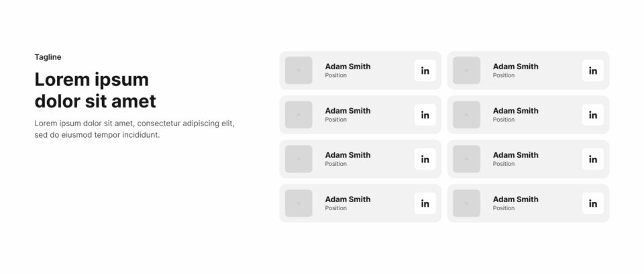This screenshot has width=644, height=274.
Task: Open LinkedIn icon in second row, left card
Action: pos(425,115)
